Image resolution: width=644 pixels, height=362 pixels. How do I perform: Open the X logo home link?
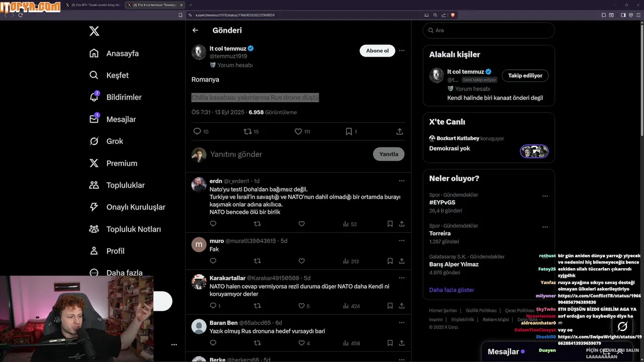pyautogui.click(x=94, y=31)
